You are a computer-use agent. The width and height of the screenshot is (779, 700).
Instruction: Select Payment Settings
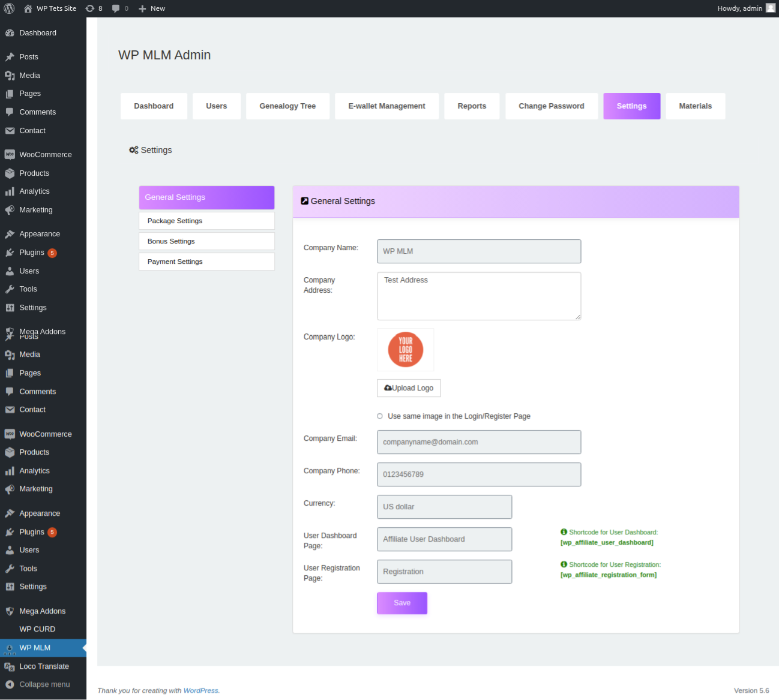[x=206, y=262]
